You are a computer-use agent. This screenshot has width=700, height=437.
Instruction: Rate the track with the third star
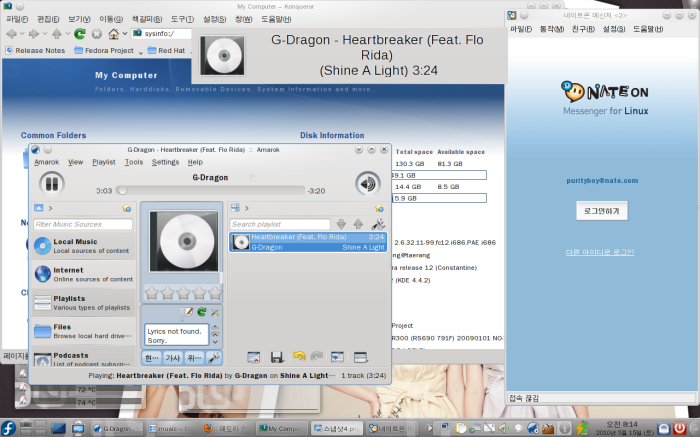tap(183, 293)
